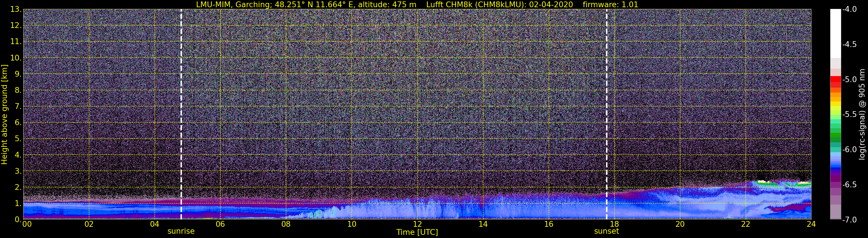The width and height of the screenshot is (868, 238).
Task: Click the y-axis tick label '12.'
Action: click(x=16, y=26)
